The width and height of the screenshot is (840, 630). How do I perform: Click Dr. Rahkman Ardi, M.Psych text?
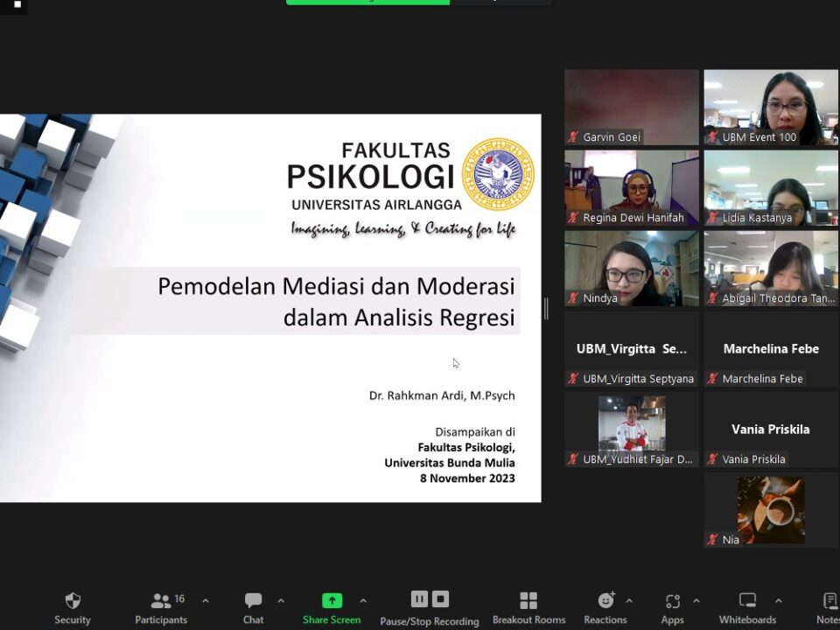pyautogui.click(x=442, y=395)
